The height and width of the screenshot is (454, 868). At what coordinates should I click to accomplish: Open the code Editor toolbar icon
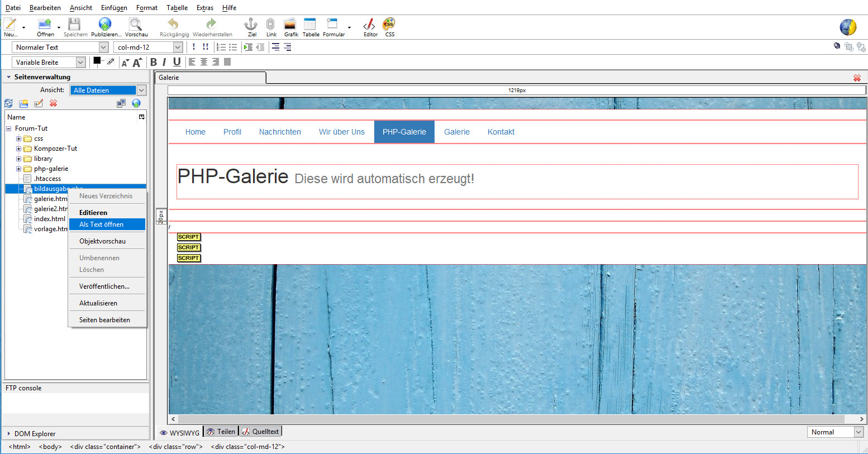coord(369,24)
